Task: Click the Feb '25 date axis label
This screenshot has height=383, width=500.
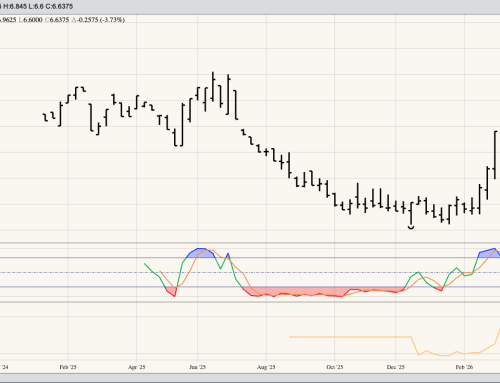Action: pyautogui.click(x=68, y=367)
